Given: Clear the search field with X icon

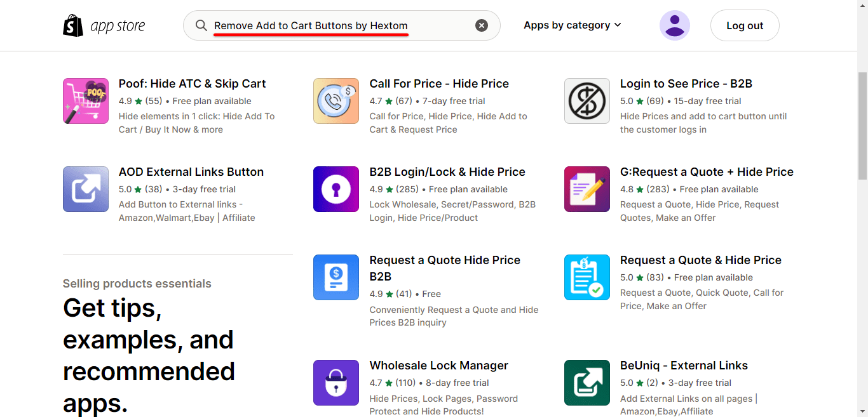Looking at the screenshot, I should pyautogui.click(x=482, y=25).
